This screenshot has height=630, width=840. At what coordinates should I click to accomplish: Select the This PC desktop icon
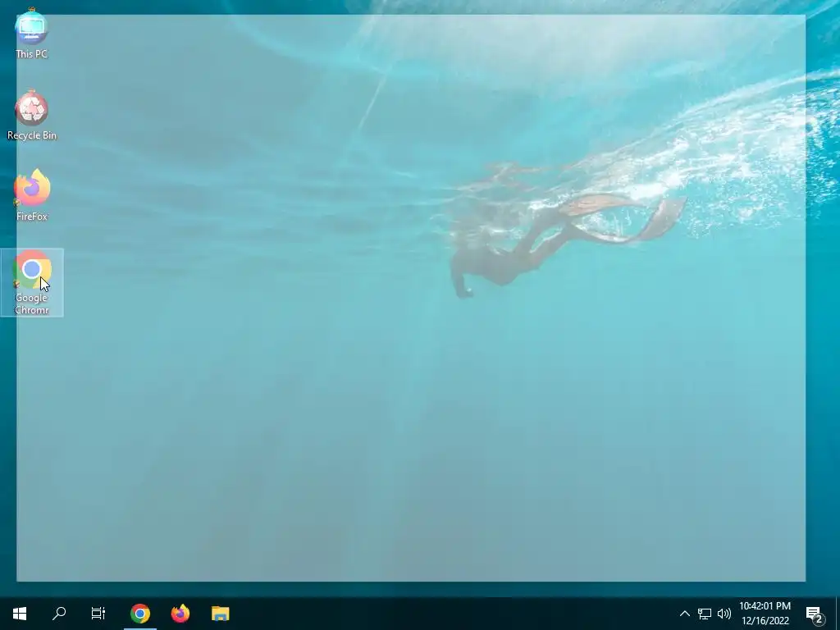(32, 34)
